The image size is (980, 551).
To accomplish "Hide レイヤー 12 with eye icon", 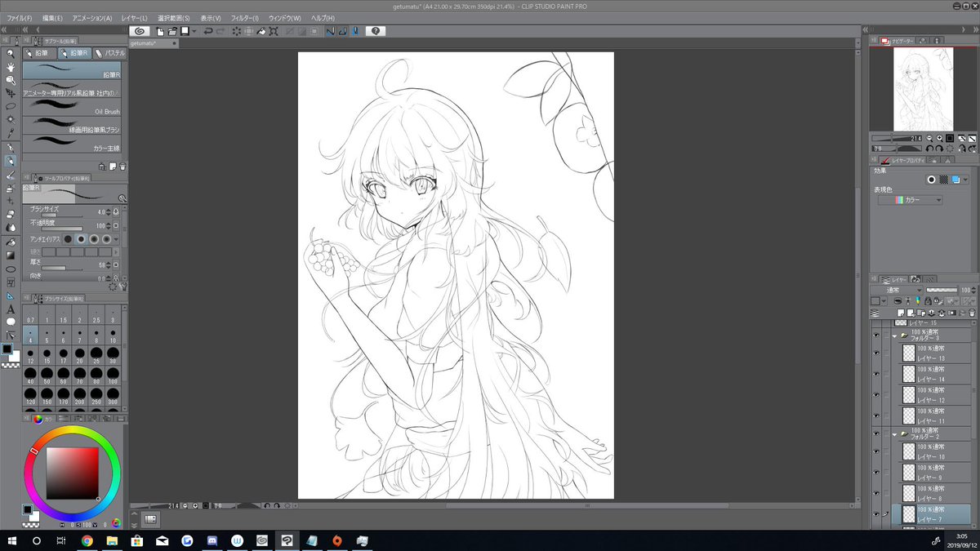I will (x=876, y=394).
